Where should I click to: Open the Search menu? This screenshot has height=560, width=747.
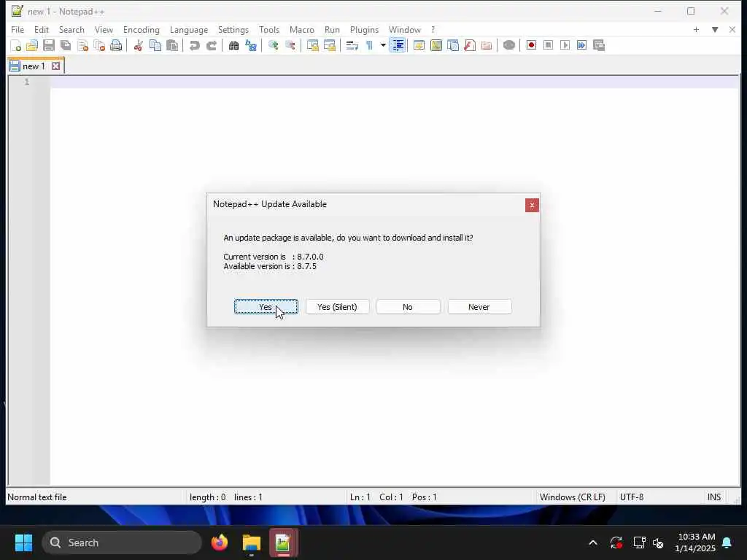(71, 29)
